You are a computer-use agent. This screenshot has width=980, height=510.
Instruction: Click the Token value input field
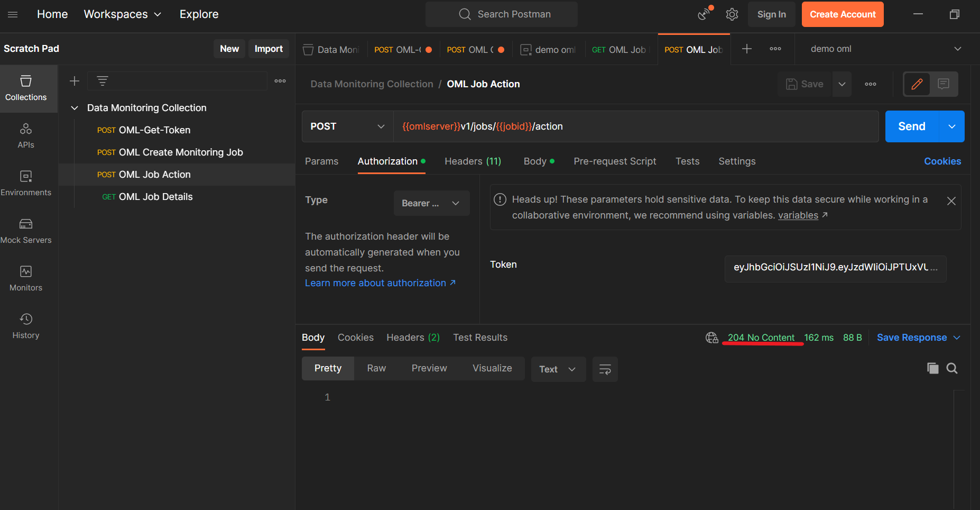click(x=835, y=268)
